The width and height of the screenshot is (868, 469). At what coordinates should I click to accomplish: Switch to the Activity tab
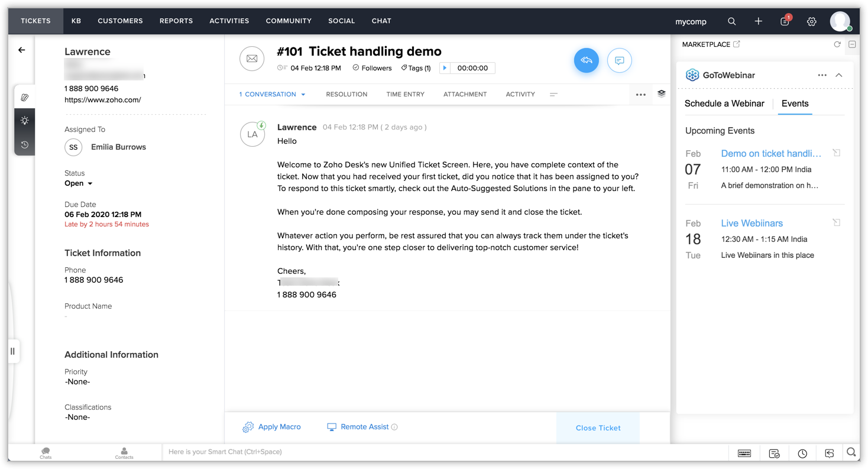pyautogui.click(x=520, y=95)
